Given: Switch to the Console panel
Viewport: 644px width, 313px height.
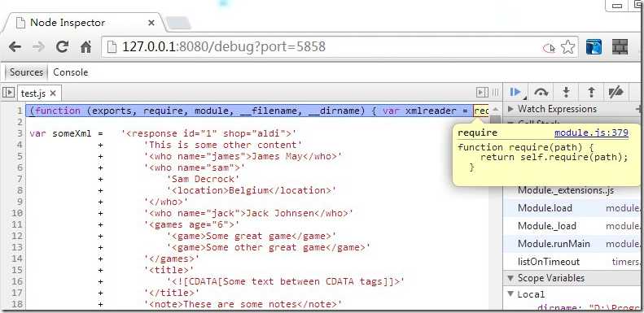Looking at the screenshot, I should (x=71, y=72).
